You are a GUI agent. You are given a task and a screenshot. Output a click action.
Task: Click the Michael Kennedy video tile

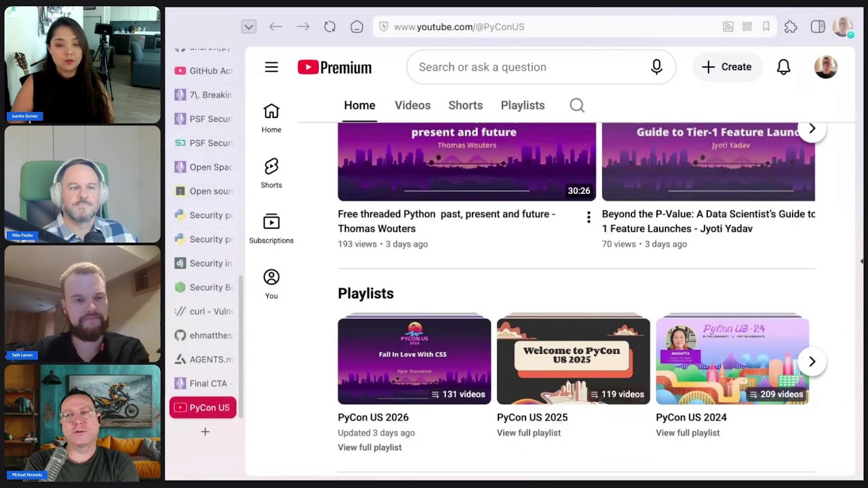83,423
